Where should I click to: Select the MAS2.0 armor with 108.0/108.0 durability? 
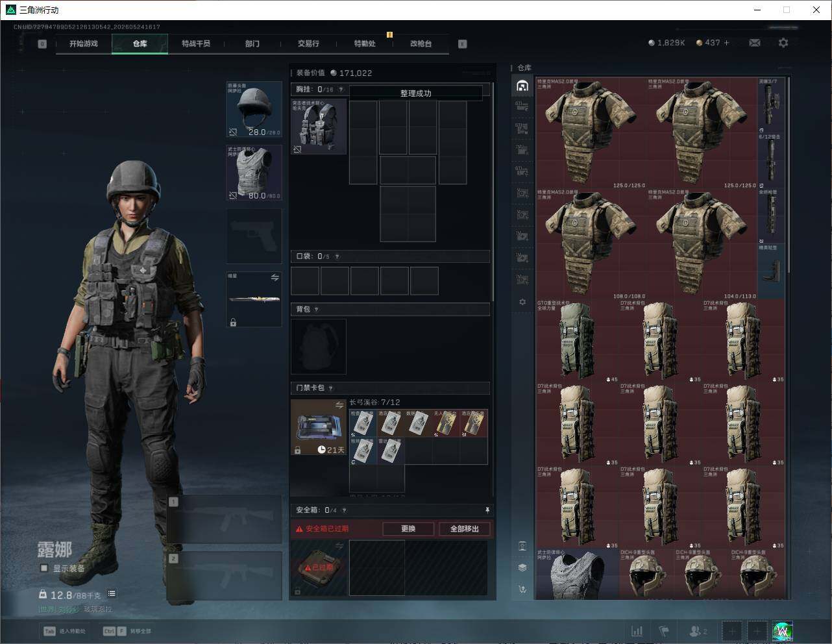(x=591, y=244)
